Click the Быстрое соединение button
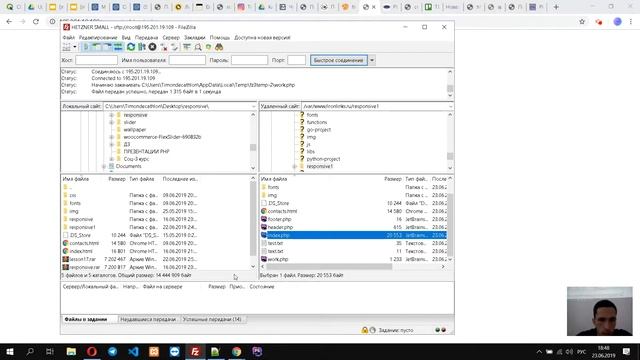This screenshot has height=360, width=640. [339, 60]
